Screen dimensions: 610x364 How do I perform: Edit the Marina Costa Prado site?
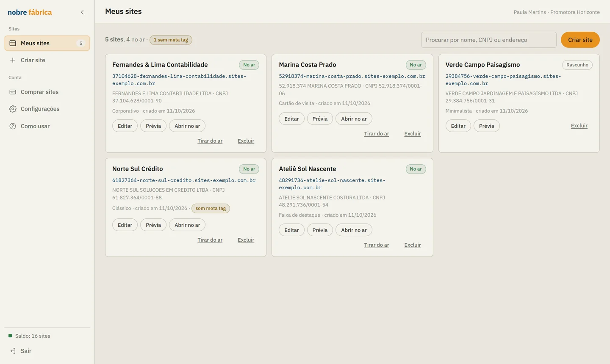[291, 119]
